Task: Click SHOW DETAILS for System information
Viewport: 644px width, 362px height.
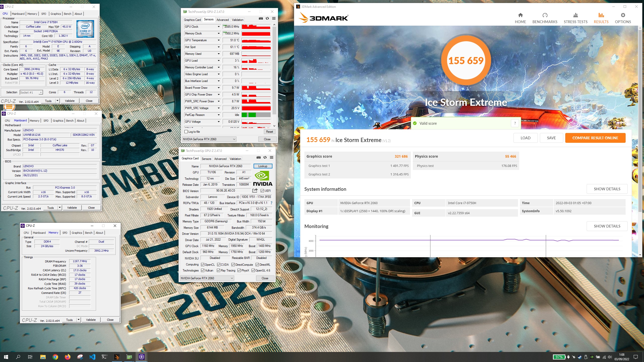Action: coord(607,189)
